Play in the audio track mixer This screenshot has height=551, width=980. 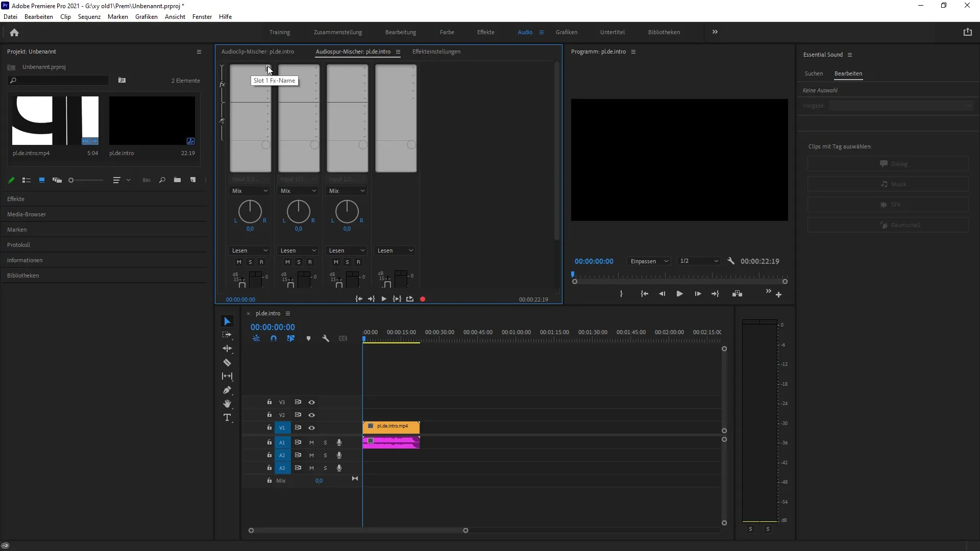(384, 299)
